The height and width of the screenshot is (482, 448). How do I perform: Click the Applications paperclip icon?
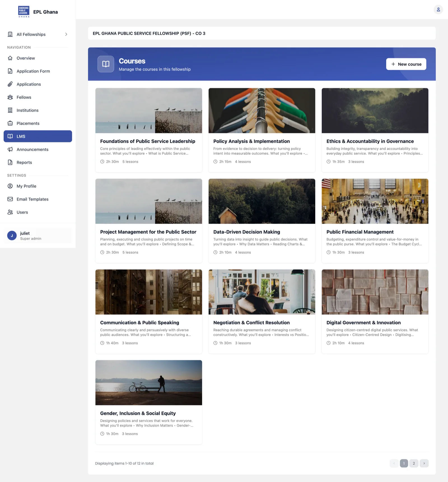click(x=10, y=84)
